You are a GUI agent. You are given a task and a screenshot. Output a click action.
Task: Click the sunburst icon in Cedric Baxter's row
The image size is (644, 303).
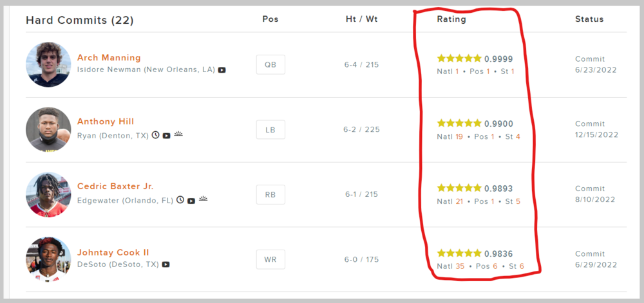coord(203,199)
